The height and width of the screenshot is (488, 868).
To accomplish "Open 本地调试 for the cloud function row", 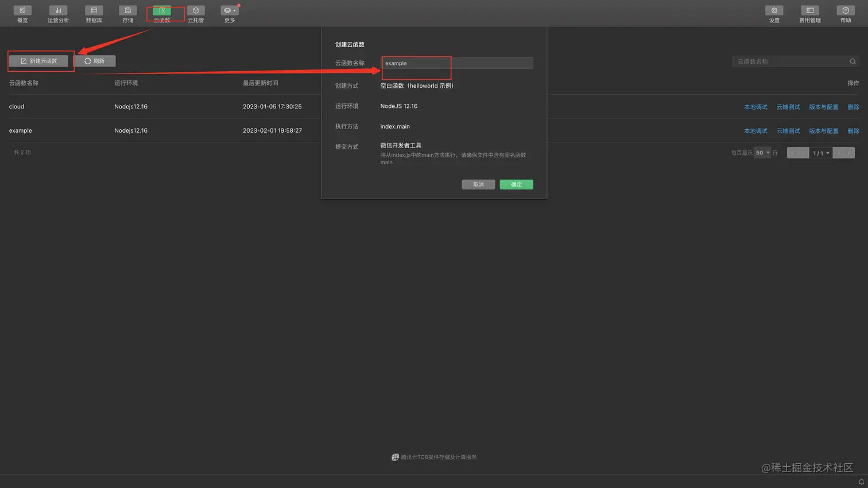I will coord(755,107).
